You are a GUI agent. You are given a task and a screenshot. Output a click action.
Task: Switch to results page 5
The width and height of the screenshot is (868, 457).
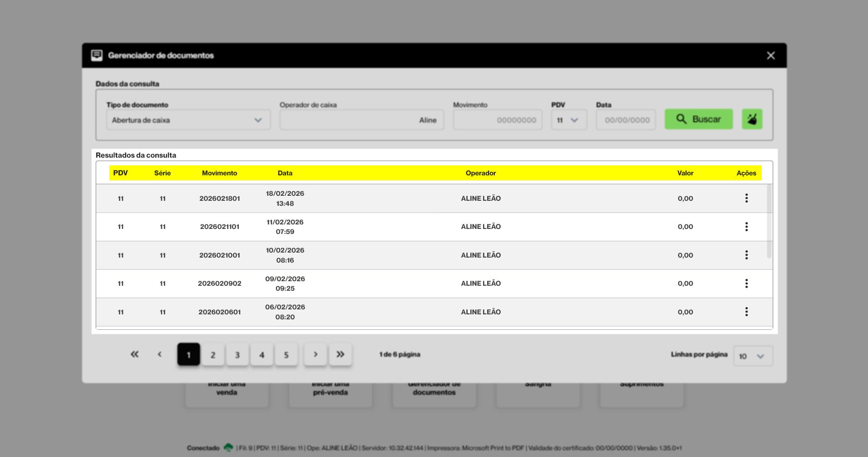(x=286, y=355)
